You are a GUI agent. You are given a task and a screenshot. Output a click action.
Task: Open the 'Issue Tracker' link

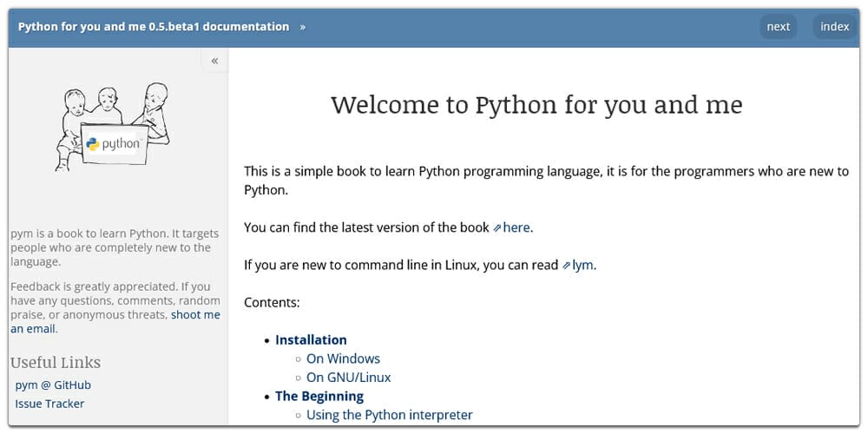click(49, 404)
